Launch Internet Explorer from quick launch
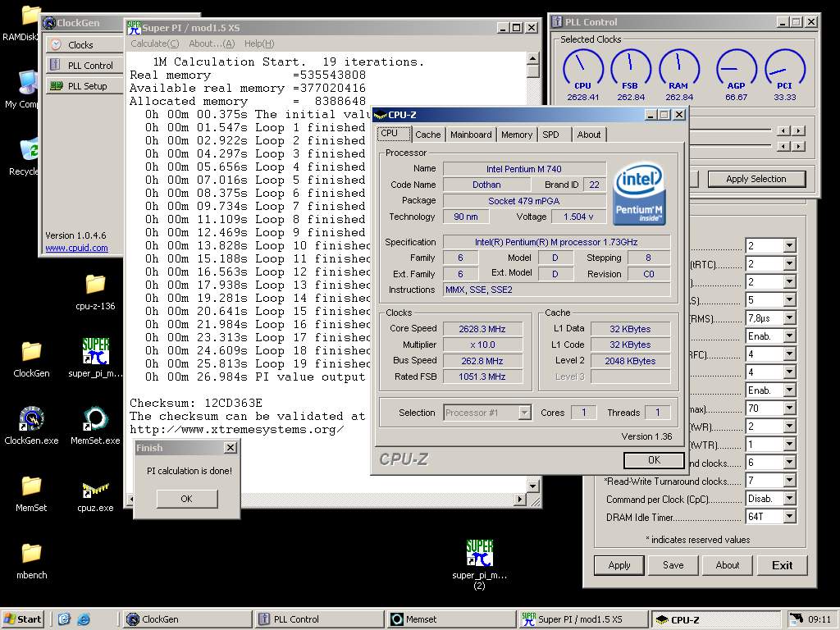This screenshot has height=630, width=840. point(84,619)
